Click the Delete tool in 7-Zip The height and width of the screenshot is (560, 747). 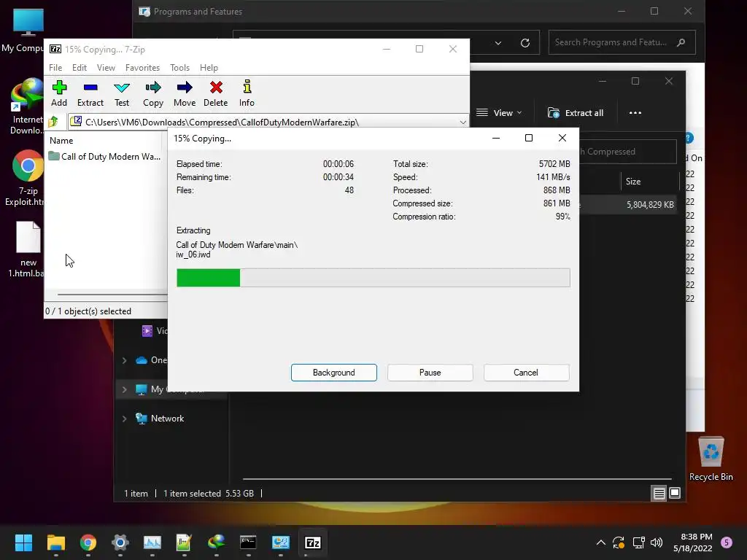(216, 93)
